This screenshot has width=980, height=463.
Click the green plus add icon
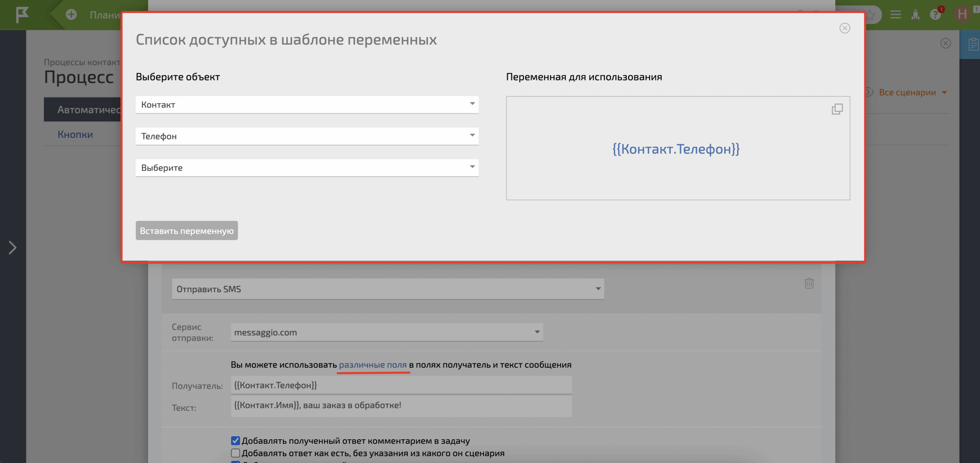pyautogui.click(x=71, y=15)
